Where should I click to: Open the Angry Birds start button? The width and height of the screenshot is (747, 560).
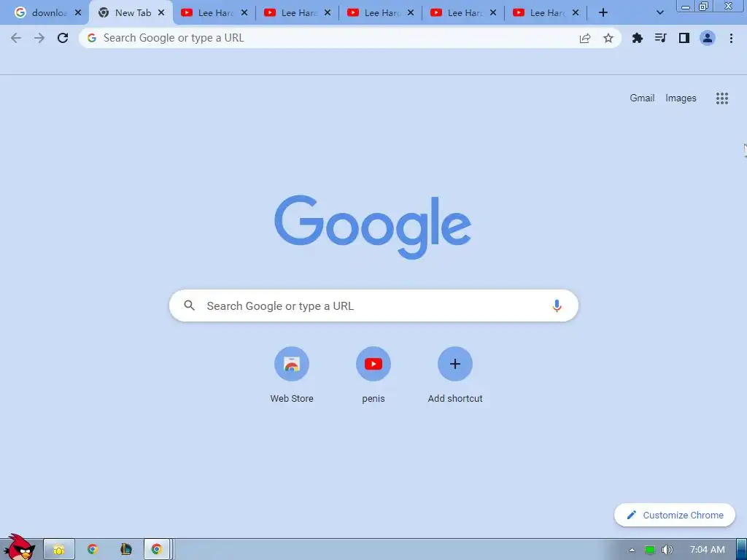[x=19, y=548]
